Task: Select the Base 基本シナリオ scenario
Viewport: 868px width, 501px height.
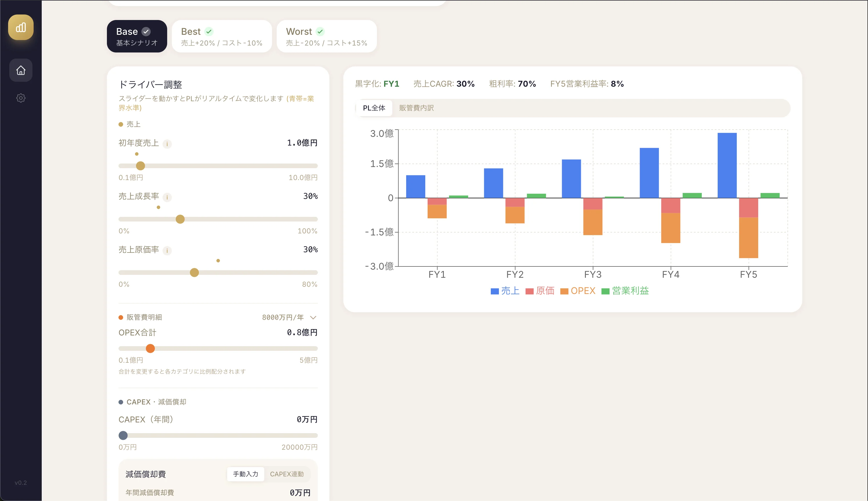Action: pyautogui.click(x=137, y=36)
